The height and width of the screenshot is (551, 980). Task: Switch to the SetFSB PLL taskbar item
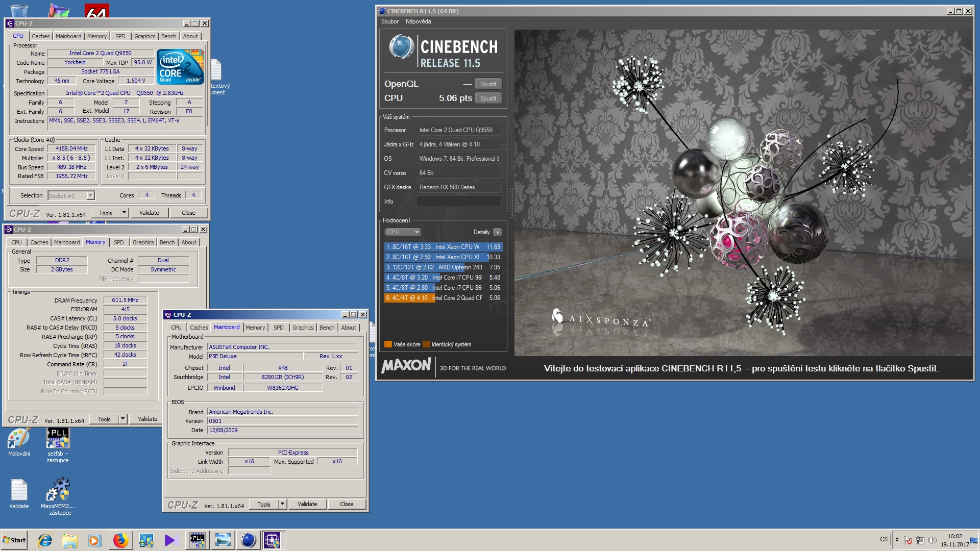tap(197, 540)
